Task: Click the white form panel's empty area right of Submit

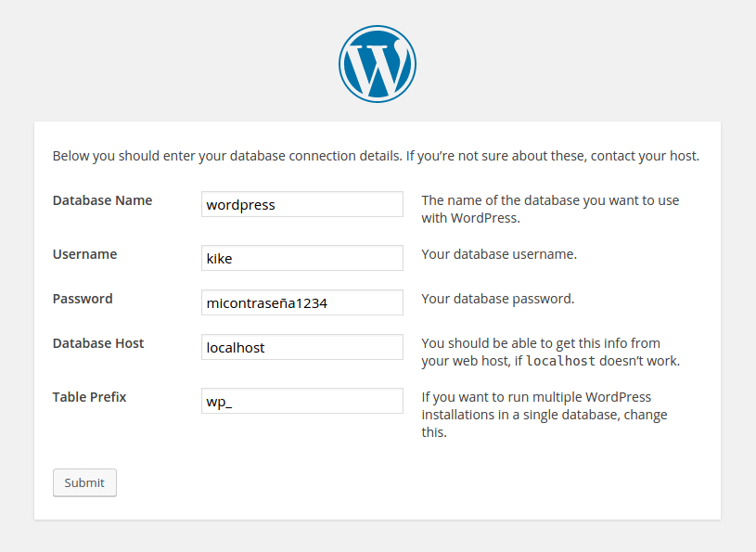Action: [x=417, y=482]
